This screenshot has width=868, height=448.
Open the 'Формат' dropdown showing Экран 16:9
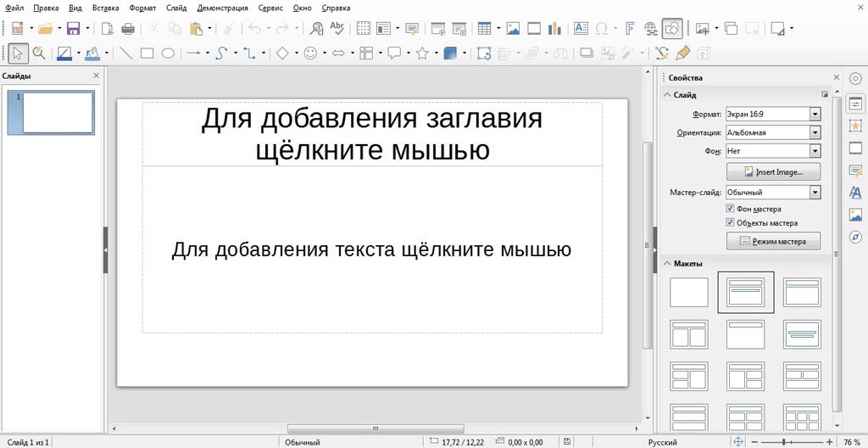(x=815, y=114)
